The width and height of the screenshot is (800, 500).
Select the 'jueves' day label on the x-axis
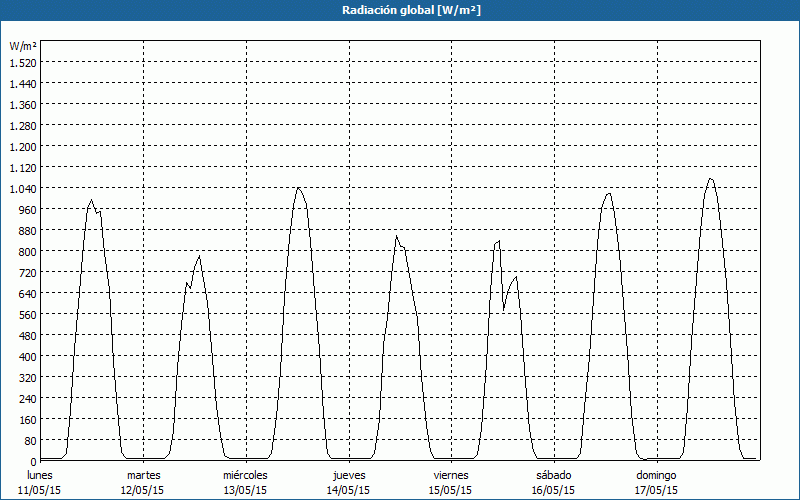(x=348, y=475)
